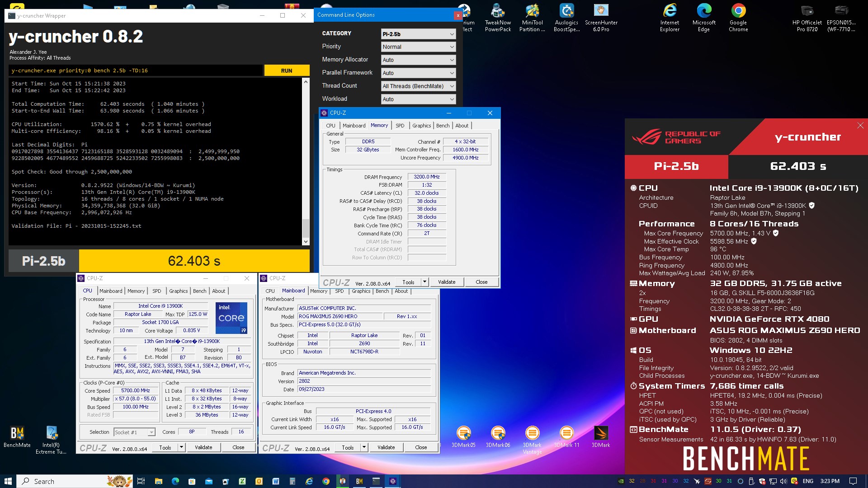Expand the Thread Count dropdown
Image resolution: width=868 pixels, height=488 pixels.
tap(418, 86)
